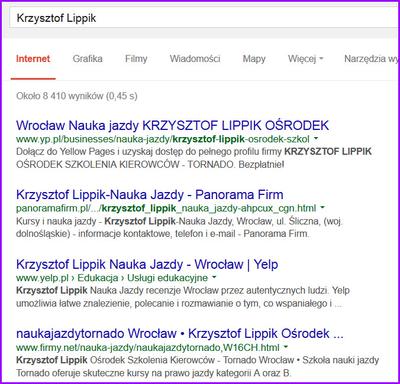
Task: Open the naukajazdytornado Wrocław result title
Action: pyautogui.click(x=180, y=334)
